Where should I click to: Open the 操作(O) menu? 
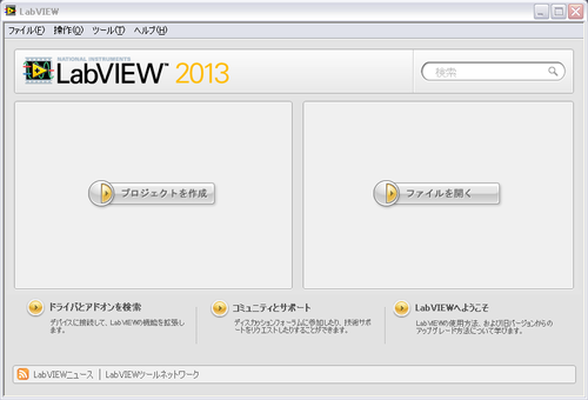pyautogui.click(x=68, y=30)
